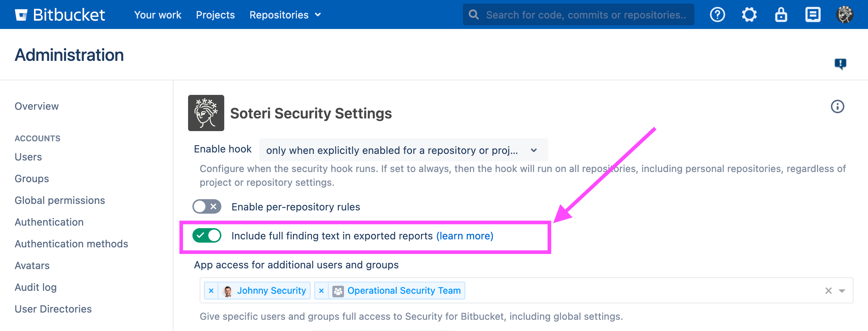
Task: Follow the learn more link
Action: 465,236
